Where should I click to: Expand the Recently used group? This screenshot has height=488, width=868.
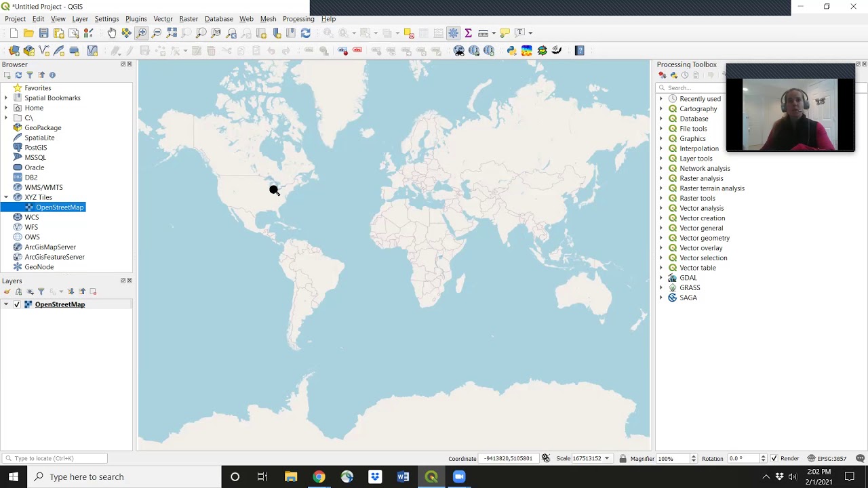(x=661, y=99)
